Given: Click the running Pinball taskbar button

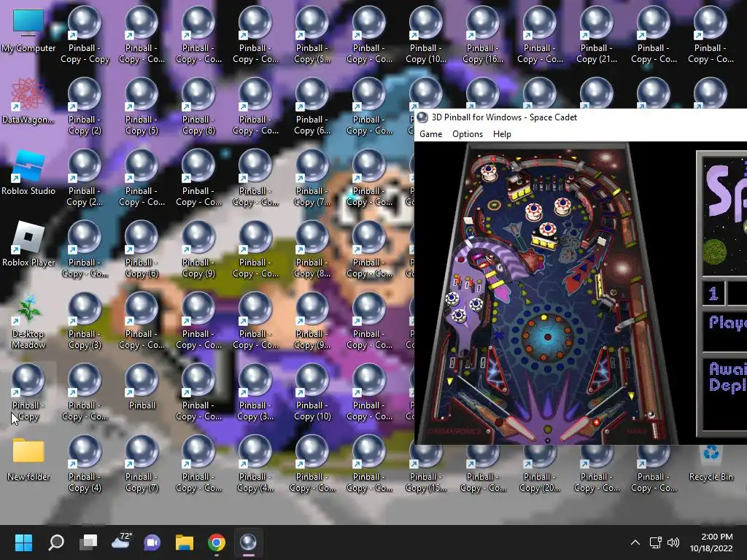Looking at the screenshot, I should coord(248,542).
